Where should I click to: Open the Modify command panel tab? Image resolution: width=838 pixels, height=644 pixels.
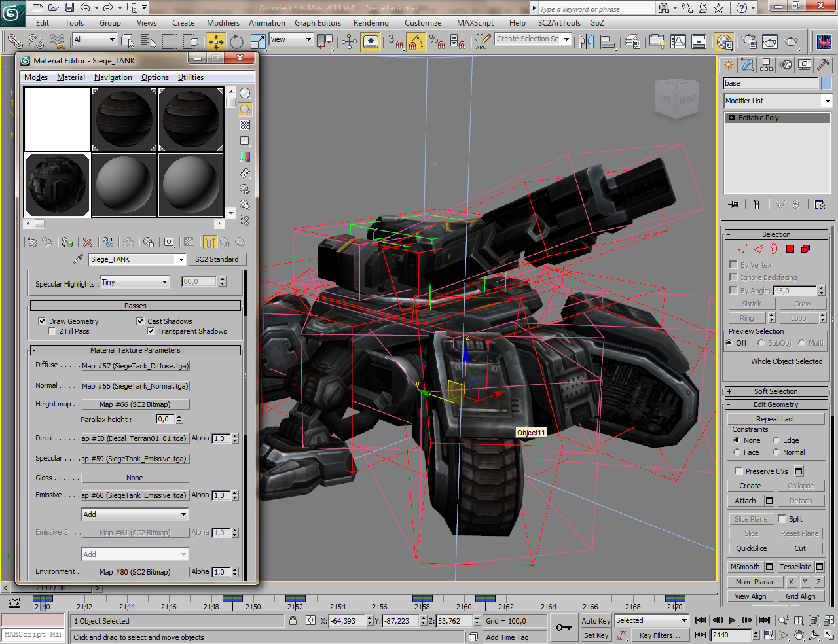tap(748, 65)
